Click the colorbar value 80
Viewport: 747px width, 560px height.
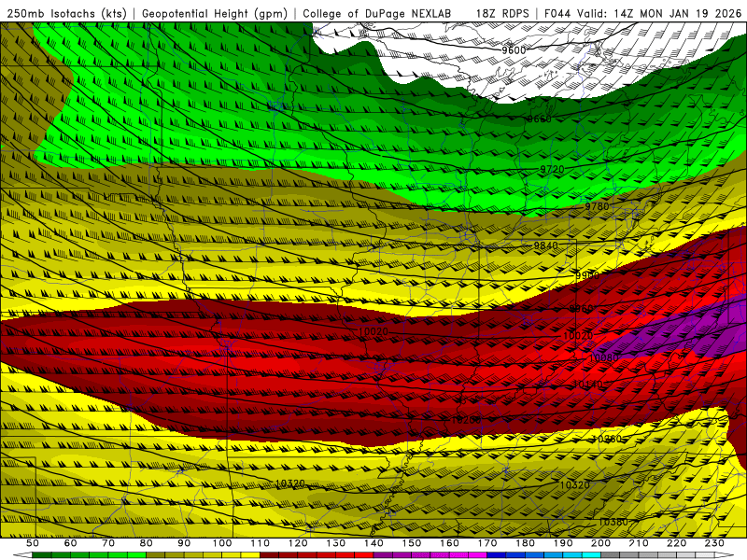pyautogui.click(x=147, y=543)
